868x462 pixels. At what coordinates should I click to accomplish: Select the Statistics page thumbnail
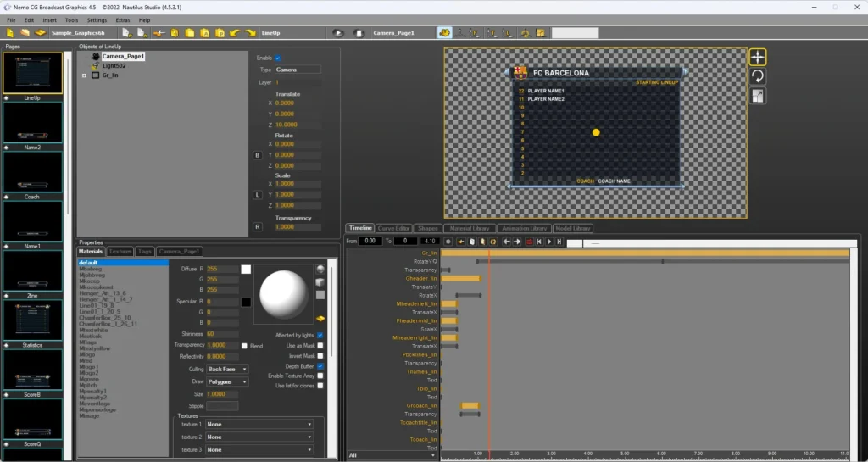(x=33, y=320)
